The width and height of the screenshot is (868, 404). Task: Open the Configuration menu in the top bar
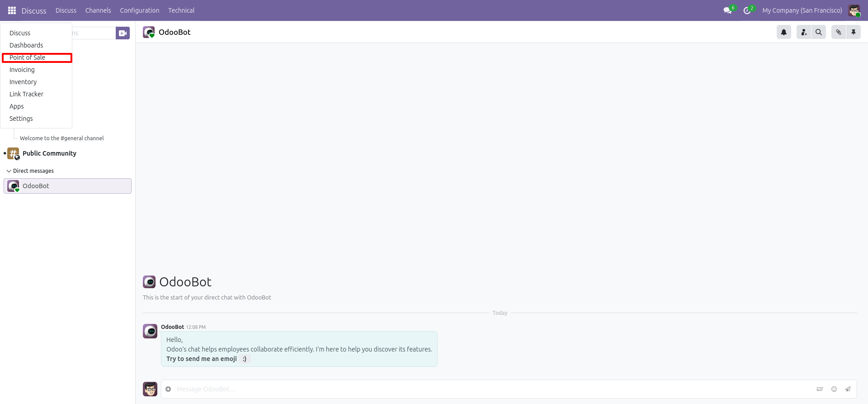click(140, 10)
